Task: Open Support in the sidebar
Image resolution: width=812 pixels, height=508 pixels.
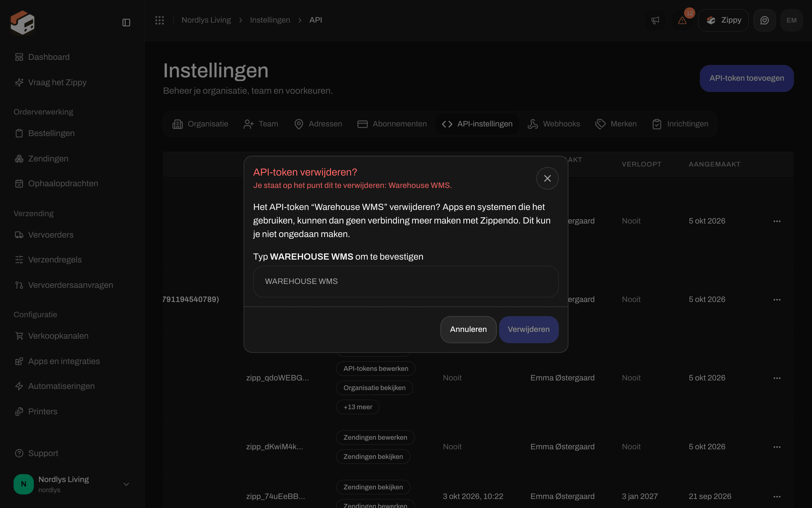Action: (72, 453)
